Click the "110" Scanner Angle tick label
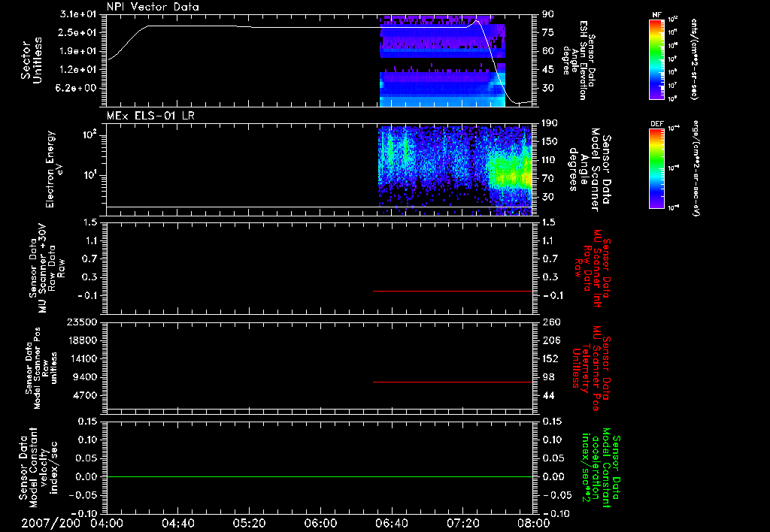The height and width of the screenshot is (532, 770). pos(550,160)
